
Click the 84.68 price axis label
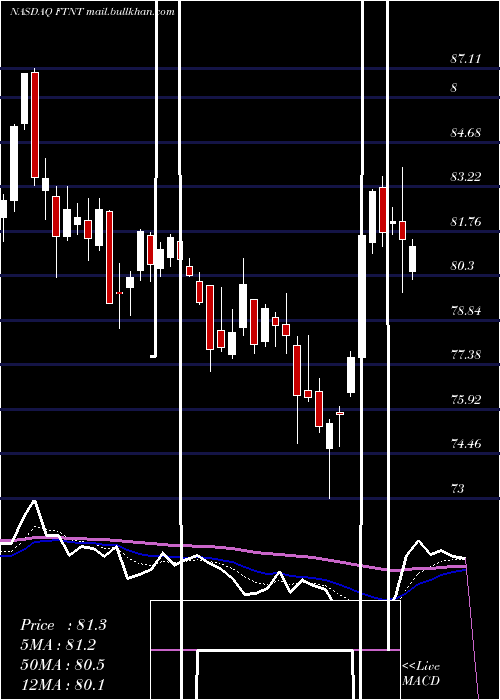(x=466, y=133)
